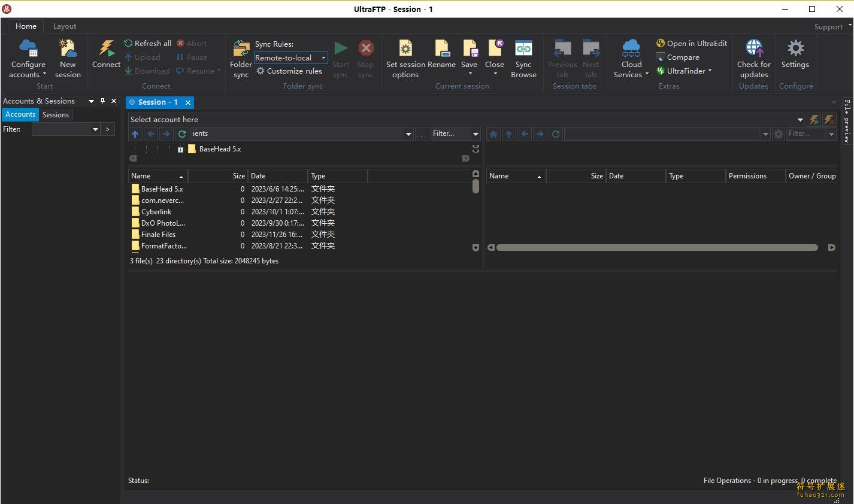The image size is (854, 504).
Task: Open the Support menu
Action: point(832,26)
